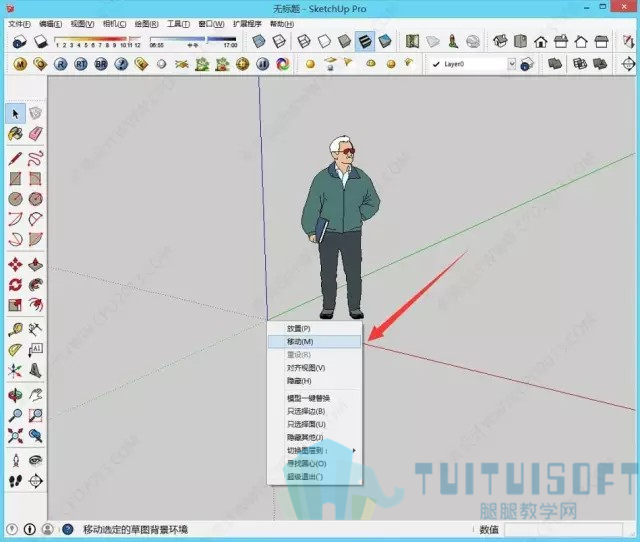Click the V-Ray RT render icon
The width and height of the screenshot is (640, 542).
pos(81,64)
